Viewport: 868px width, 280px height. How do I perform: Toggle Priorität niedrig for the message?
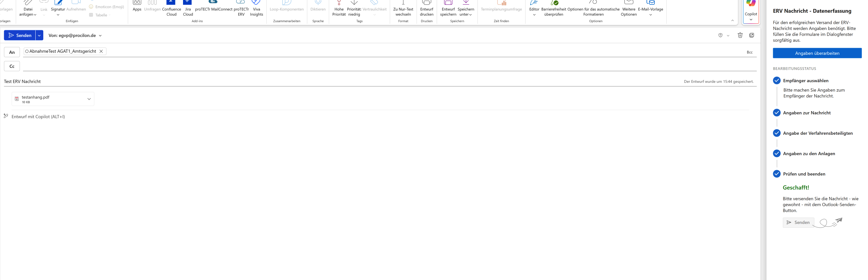click(x=354, y=8)
